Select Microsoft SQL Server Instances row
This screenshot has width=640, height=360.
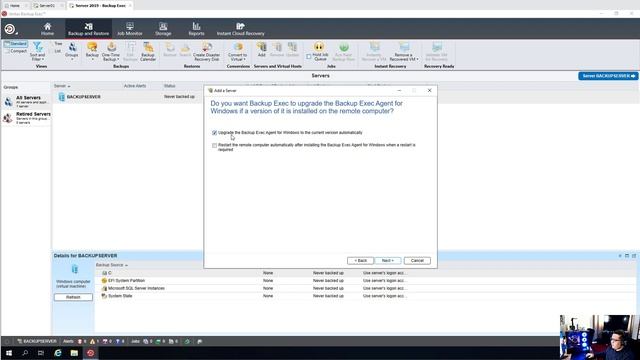(365, 288)
